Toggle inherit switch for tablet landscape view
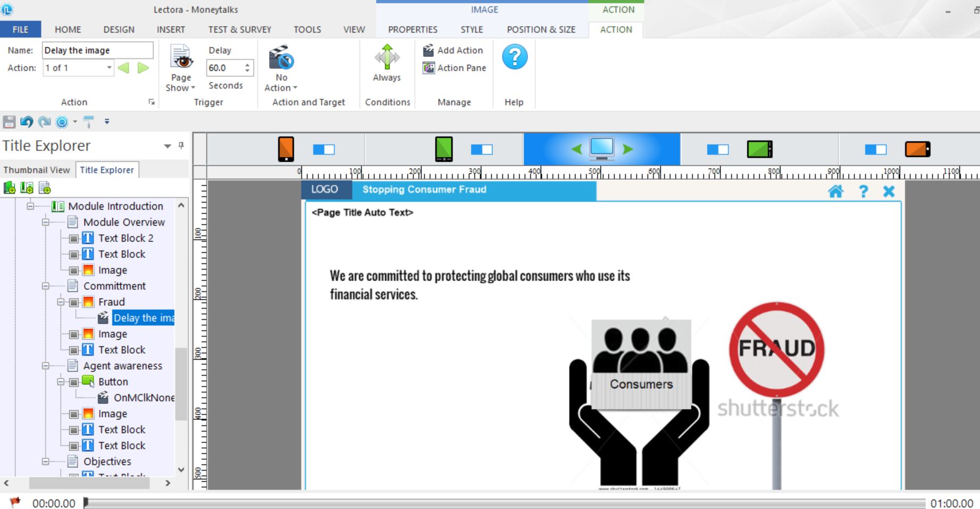 tap(717, 149)
